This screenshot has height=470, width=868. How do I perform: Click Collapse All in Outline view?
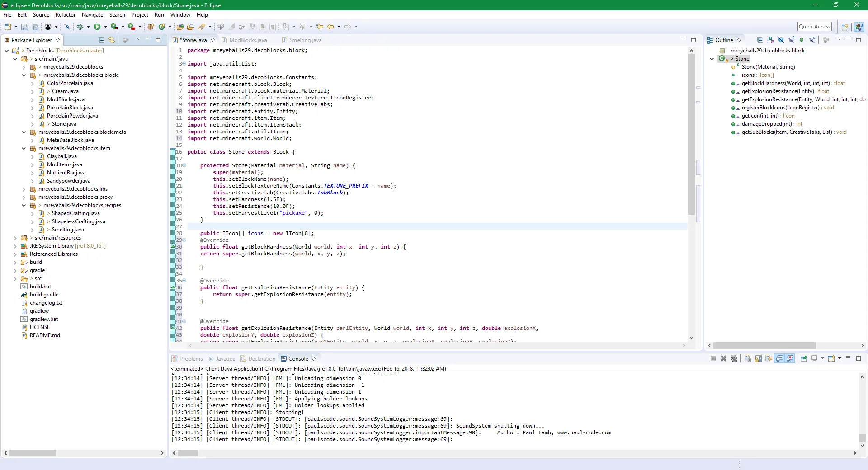[760, 40]
